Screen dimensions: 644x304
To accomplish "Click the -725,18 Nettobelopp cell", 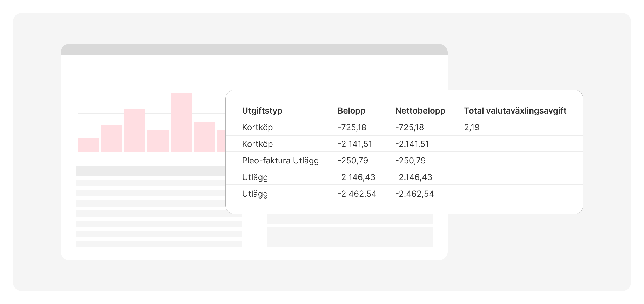I will pos(410,127).
